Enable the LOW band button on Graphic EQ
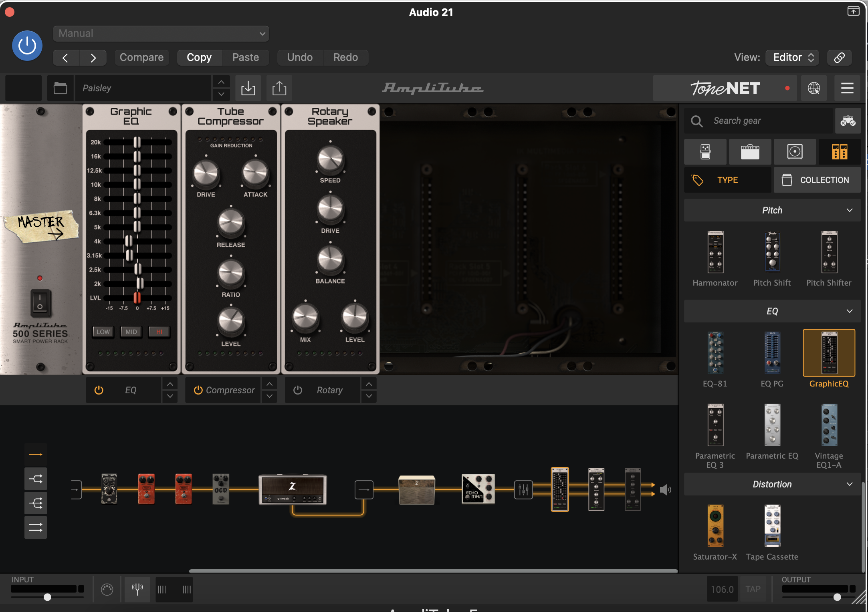The image size is (868, 612). tap(103, 332)
